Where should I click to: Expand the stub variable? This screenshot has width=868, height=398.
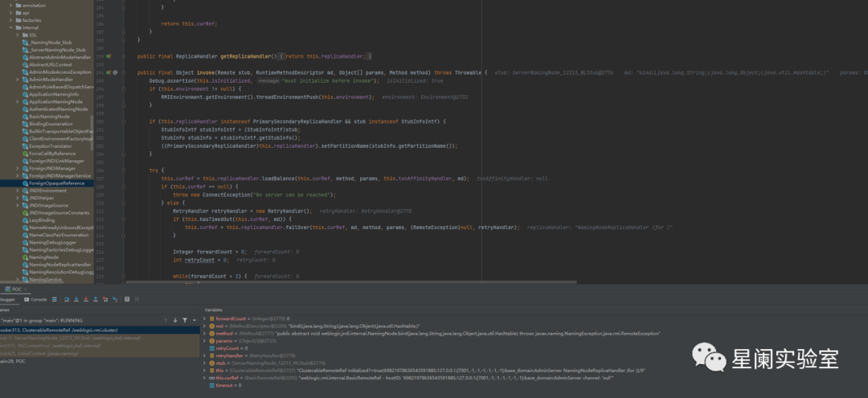tap(204, 363)
